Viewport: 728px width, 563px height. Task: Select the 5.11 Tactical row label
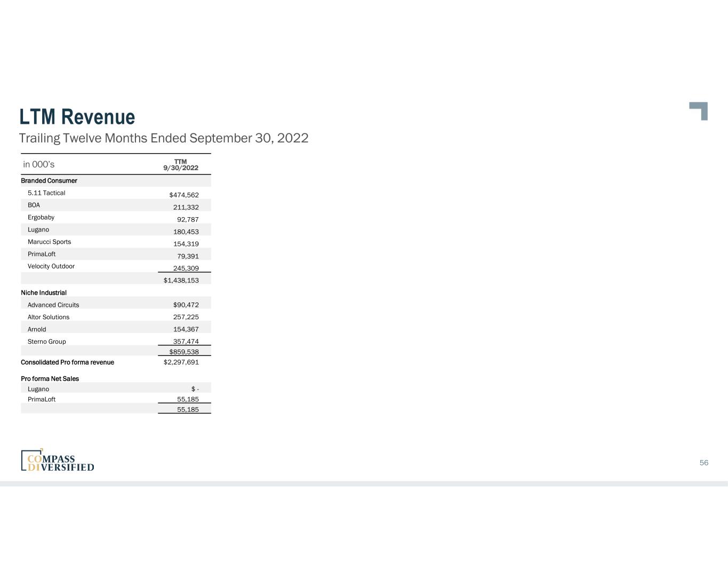46,193
